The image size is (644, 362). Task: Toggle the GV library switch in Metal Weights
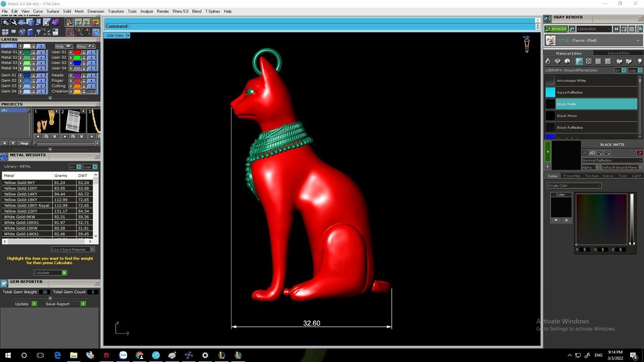(75, 167)
